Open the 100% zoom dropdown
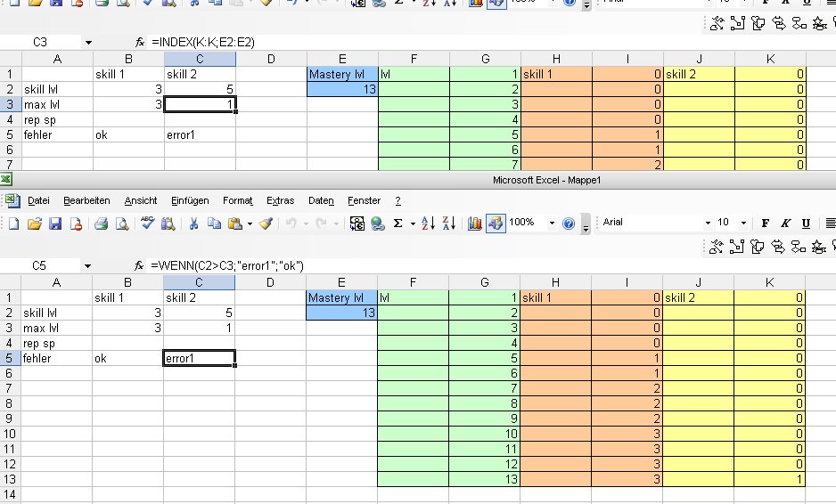836x504 pixels. [552, 223]
